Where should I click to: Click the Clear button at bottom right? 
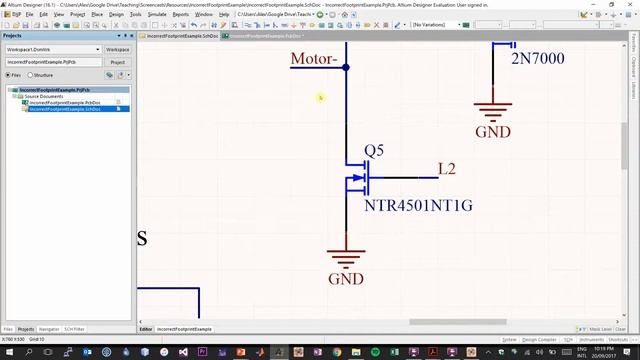click(x=620, y=329)
